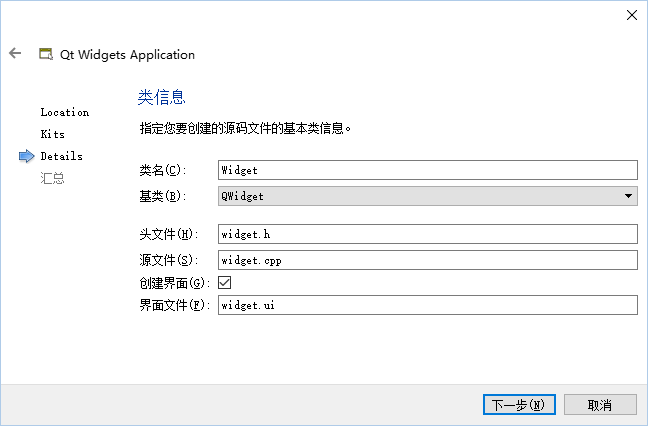Select the Location step in sidebar

coord(64,112)
